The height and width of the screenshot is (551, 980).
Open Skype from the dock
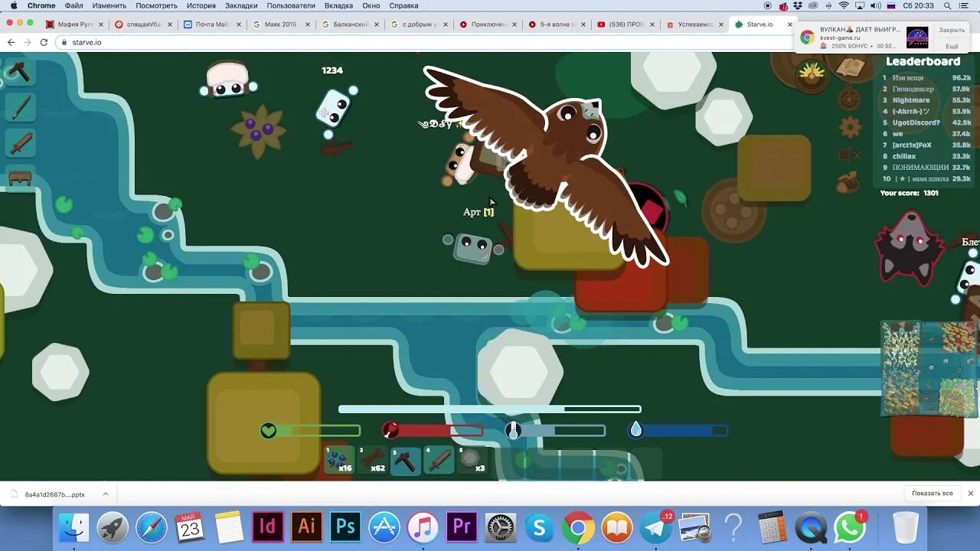pyautogui.click(x=540, y=527)
